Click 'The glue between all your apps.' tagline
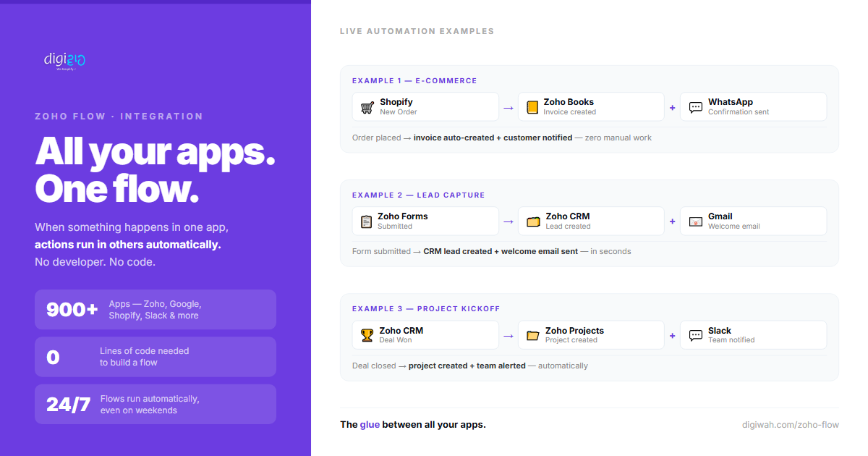The height and width of the screenshot is (456, 868). pyautogui.click(x=413, y=425)
